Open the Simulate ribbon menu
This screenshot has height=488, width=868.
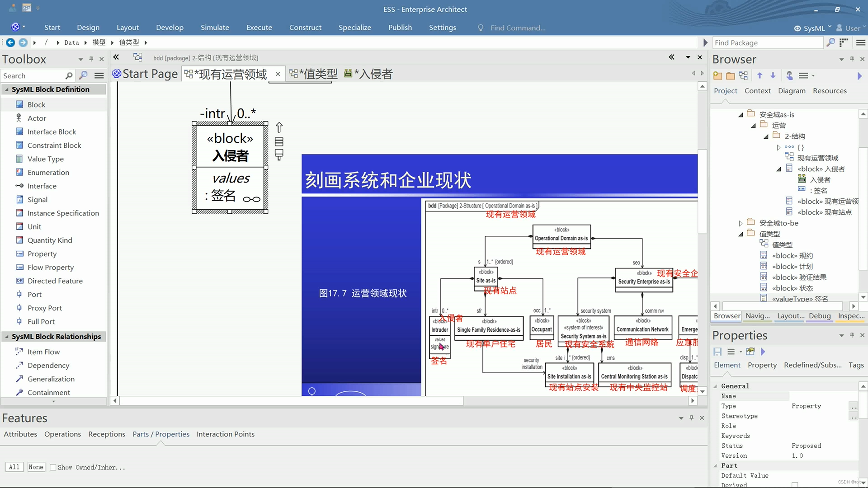(x=215, y=27)
